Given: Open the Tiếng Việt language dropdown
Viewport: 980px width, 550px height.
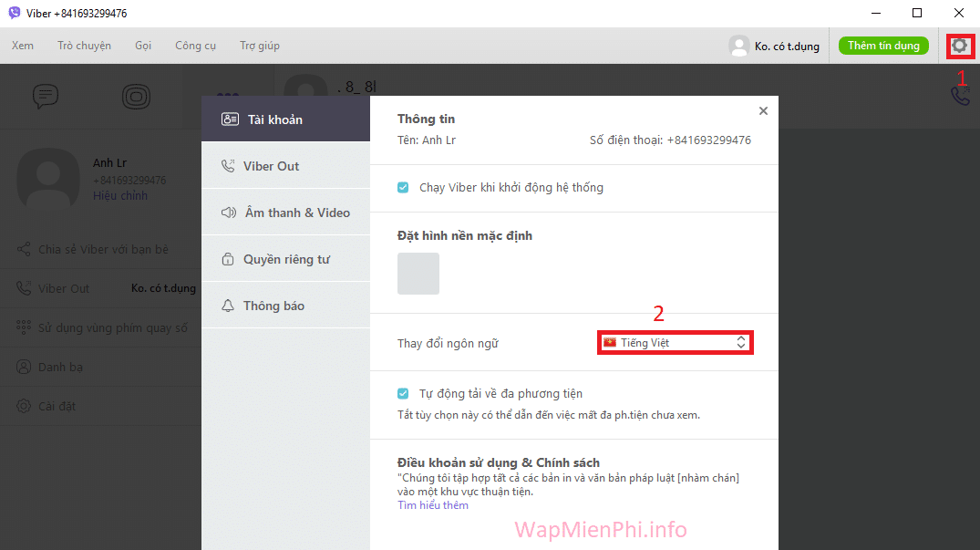Looking at the screenshot, I should [675, 343].
